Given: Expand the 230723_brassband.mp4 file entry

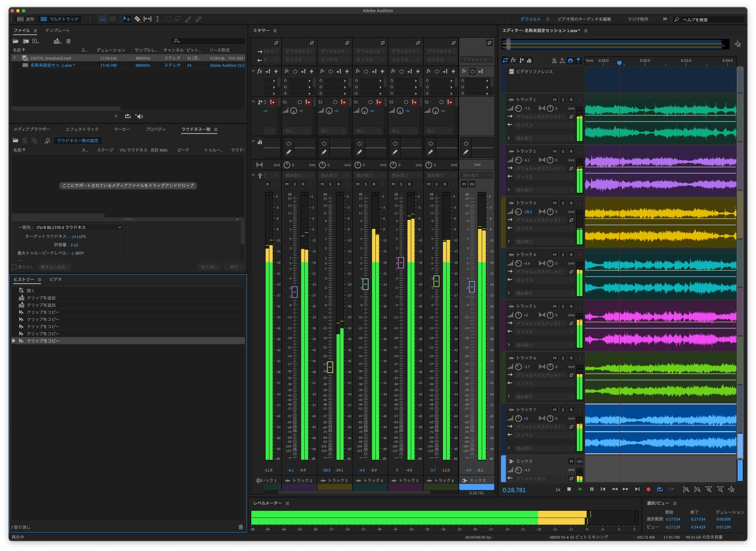Looking at the screenshot, I should [15, 58].
